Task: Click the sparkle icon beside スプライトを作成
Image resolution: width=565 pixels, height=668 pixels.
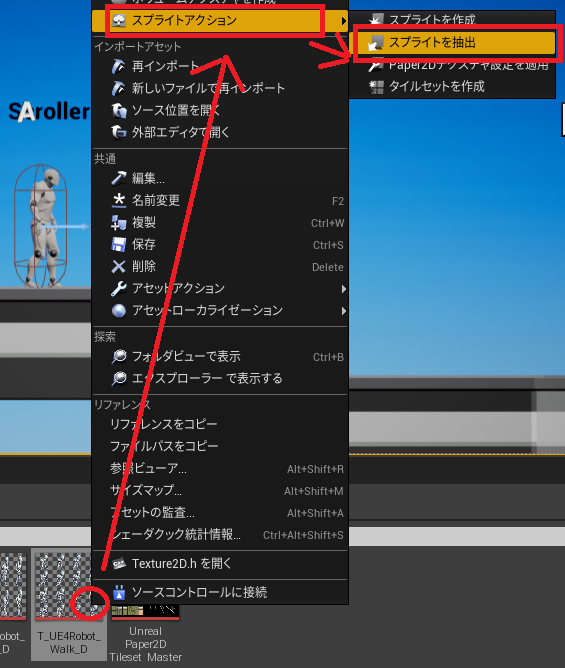Action: point(376,20)
